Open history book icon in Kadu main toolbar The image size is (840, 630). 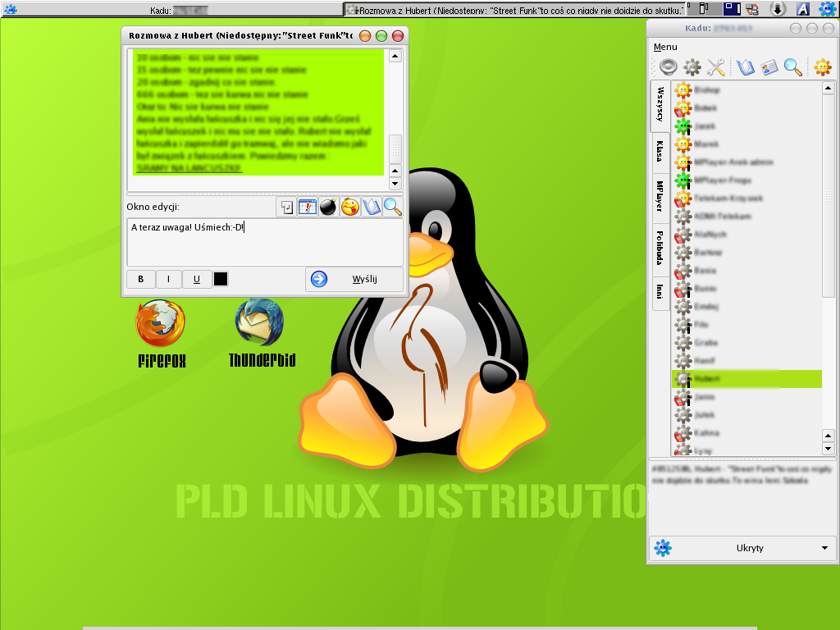(745, 67)
